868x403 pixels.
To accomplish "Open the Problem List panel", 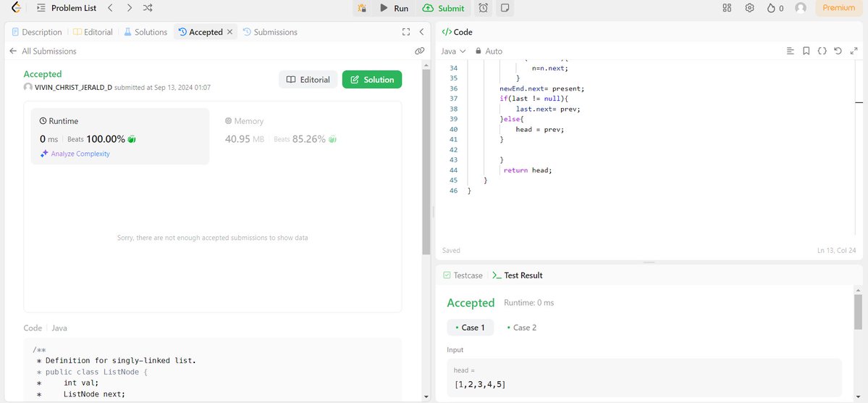I will (67, 8).
